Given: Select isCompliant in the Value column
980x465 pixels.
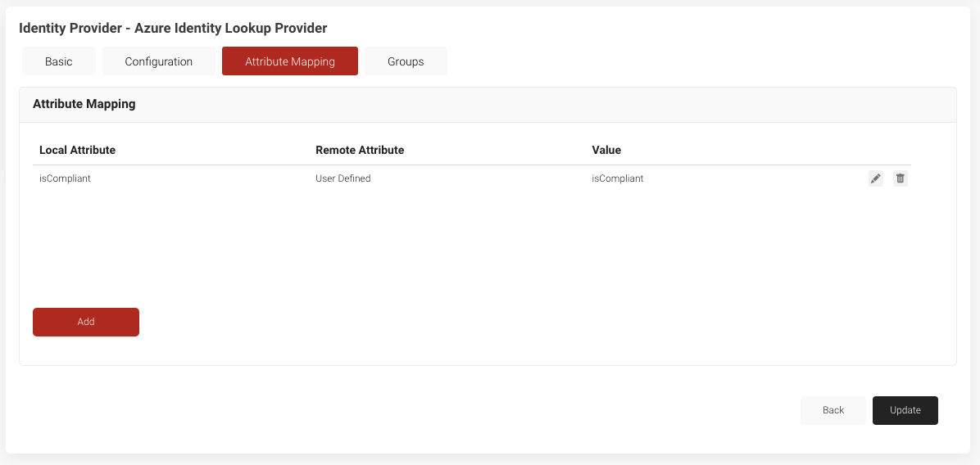Looking at the screenshot, I should [617, 178].
